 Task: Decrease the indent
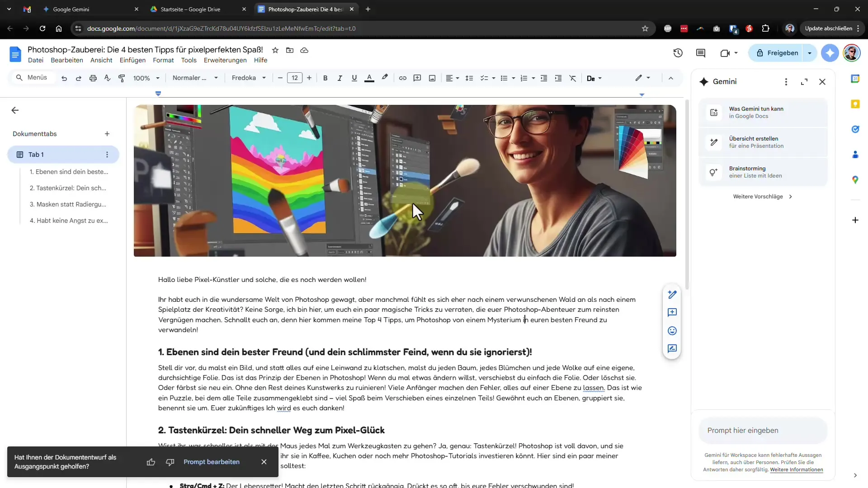pos(544,78)
